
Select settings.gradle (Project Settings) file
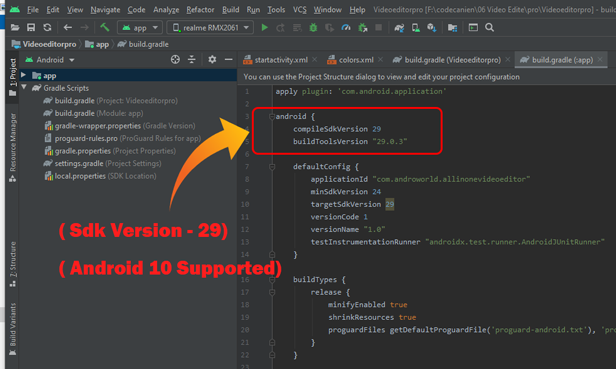coord(102,163)
